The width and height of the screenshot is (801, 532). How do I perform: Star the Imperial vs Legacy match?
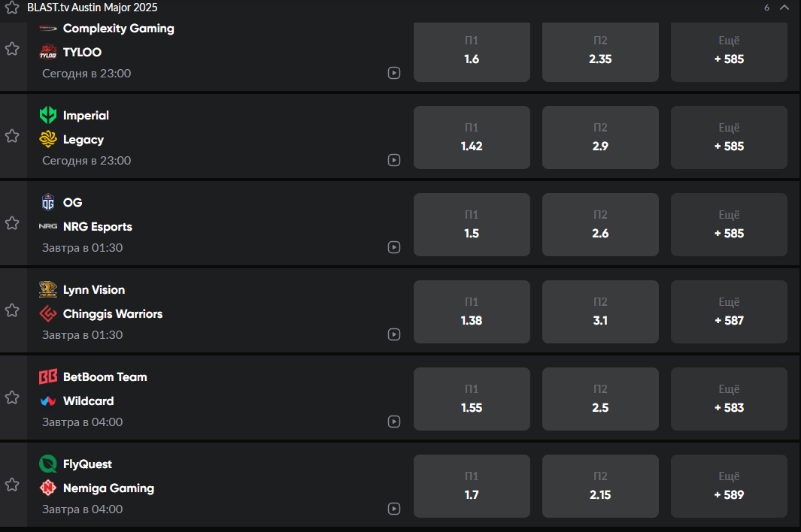(12, 136)
